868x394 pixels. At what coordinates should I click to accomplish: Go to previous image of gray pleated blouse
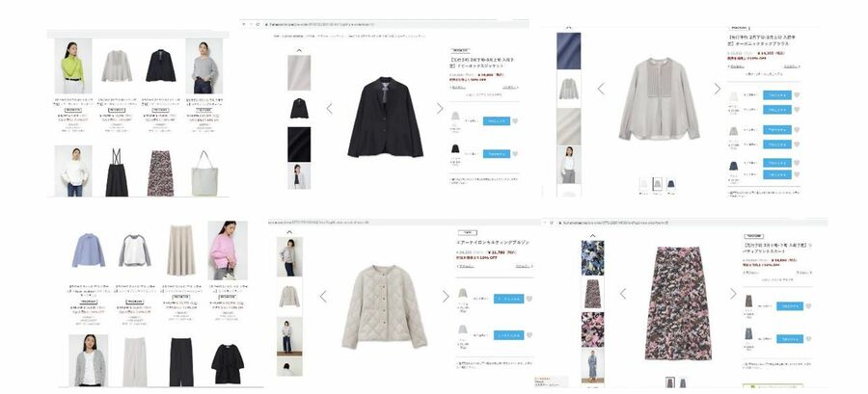point(601,89)
